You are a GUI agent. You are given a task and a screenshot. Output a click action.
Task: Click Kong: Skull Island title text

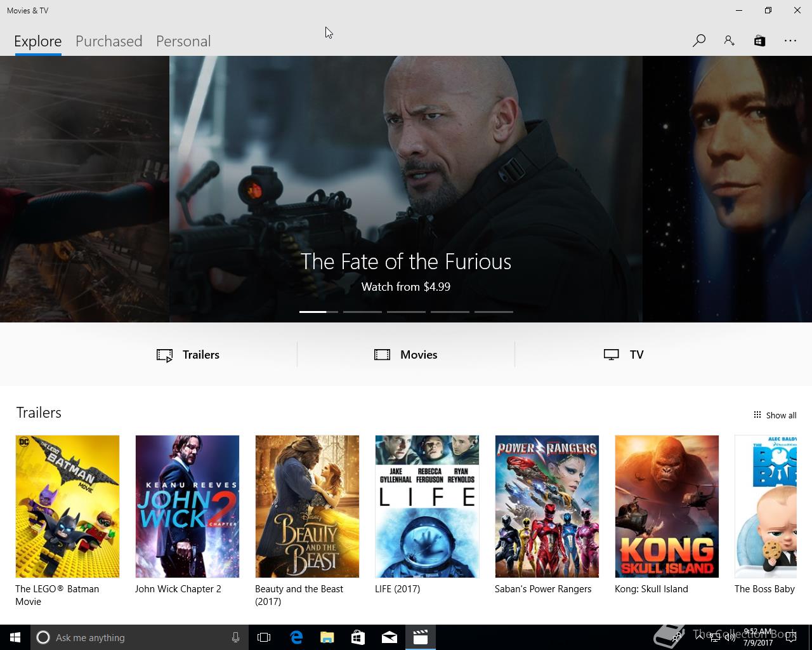652,589
